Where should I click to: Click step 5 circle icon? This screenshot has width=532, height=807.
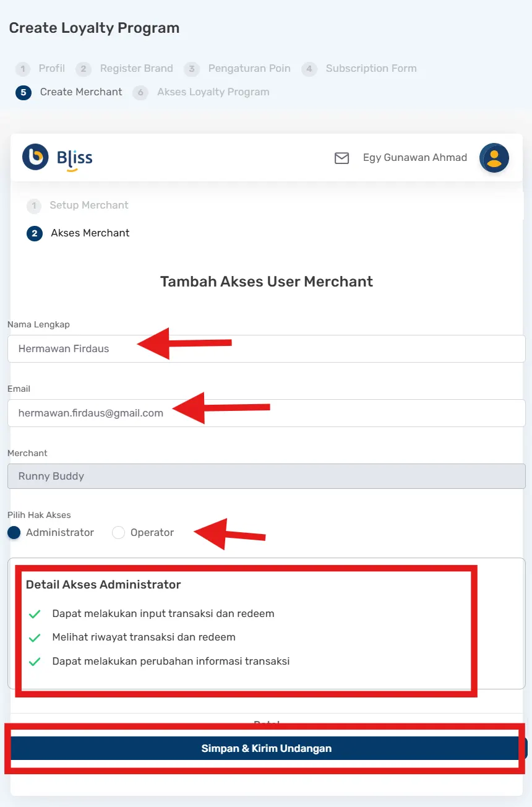point(24,92)
